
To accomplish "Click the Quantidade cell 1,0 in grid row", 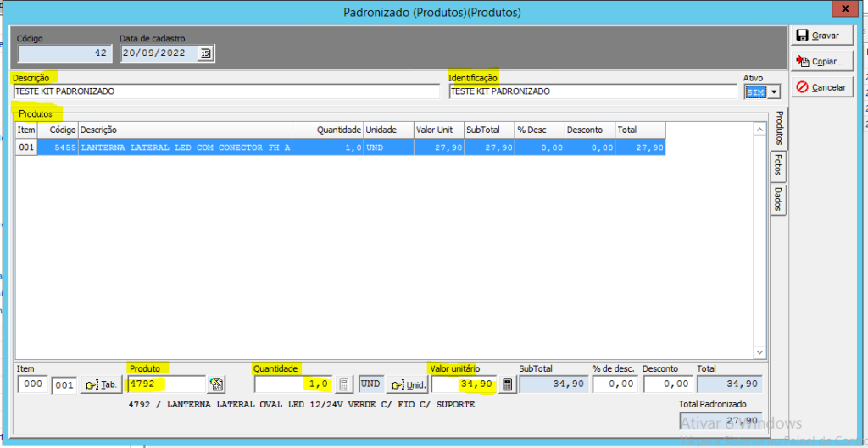I will 328,147.
